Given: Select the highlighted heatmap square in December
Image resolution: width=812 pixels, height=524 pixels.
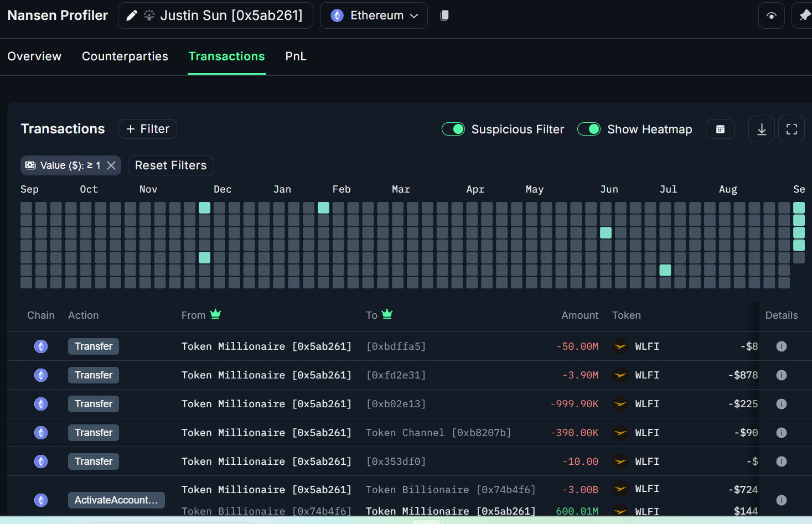Looking at the screenshot, I should (x=204, y=207).
